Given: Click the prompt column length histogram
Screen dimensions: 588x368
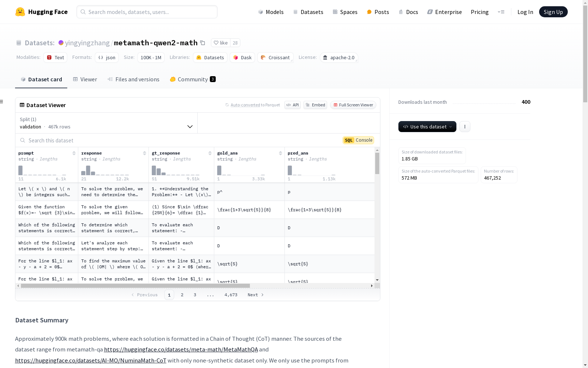Looking at the screenshot, I should pos(42,170).
